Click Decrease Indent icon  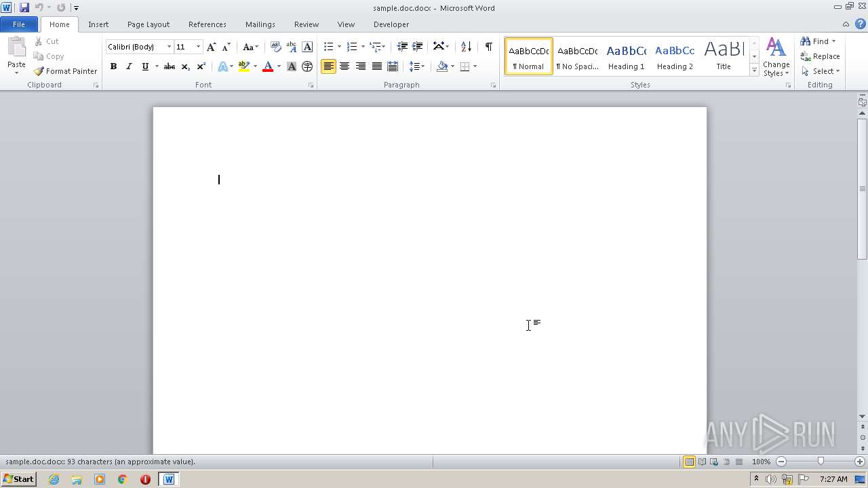click(x=402, y=47)
